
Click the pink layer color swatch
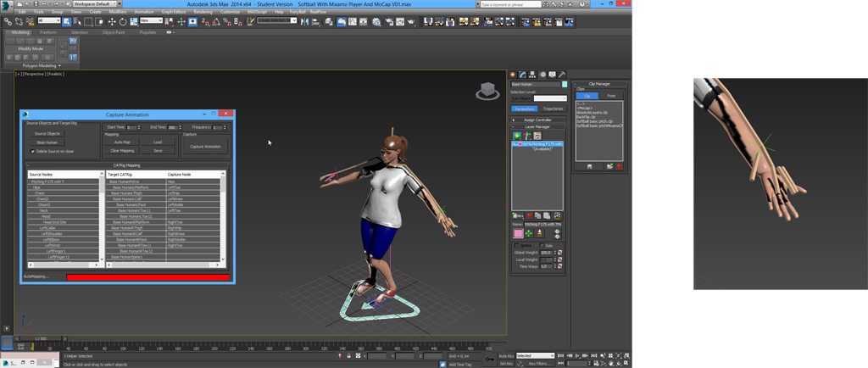518,233
